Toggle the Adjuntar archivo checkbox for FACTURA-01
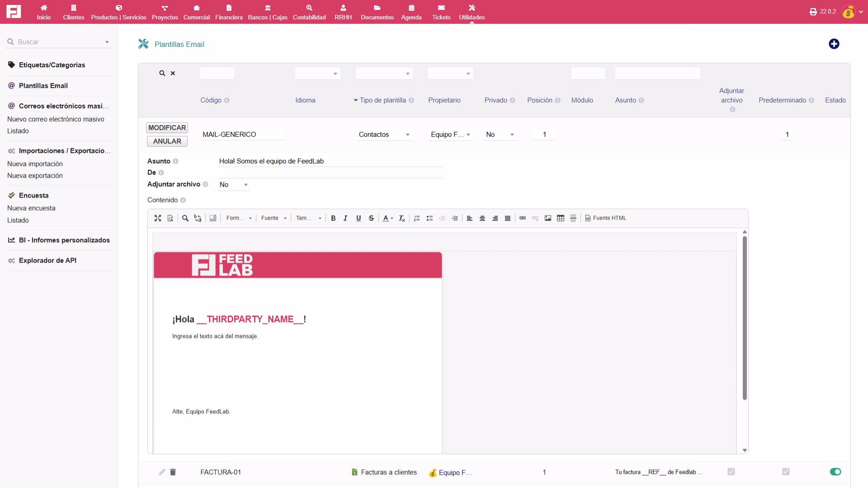The width and height of the screenshot is (868, 488). [731, 471]
